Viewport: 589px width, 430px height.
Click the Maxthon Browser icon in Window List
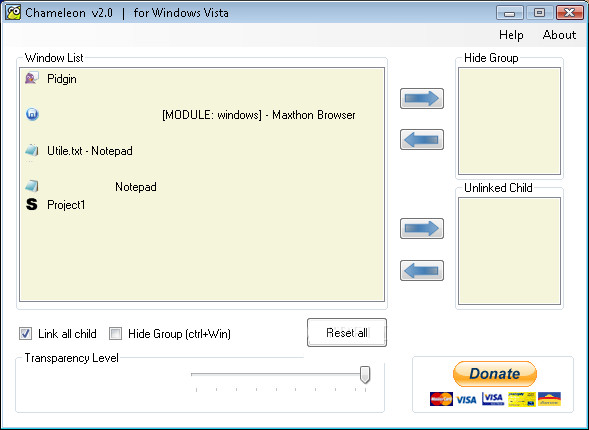click(32, 114)
